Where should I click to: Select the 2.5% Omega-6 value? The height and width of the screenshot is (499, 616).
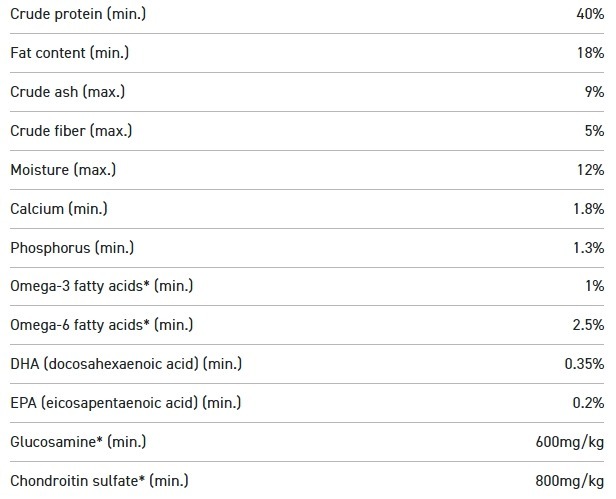[587, 325]
